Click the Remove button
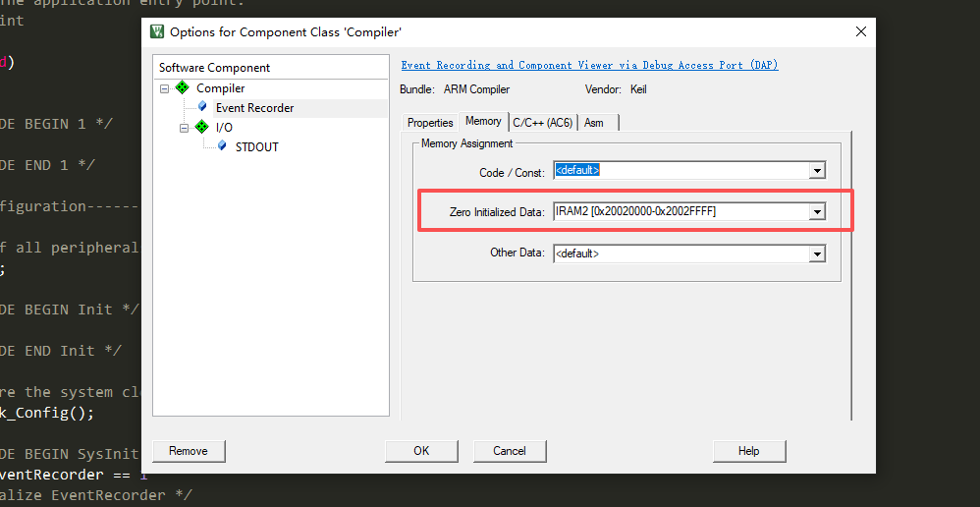Screen dimensions: 980x507 (189, 451)
